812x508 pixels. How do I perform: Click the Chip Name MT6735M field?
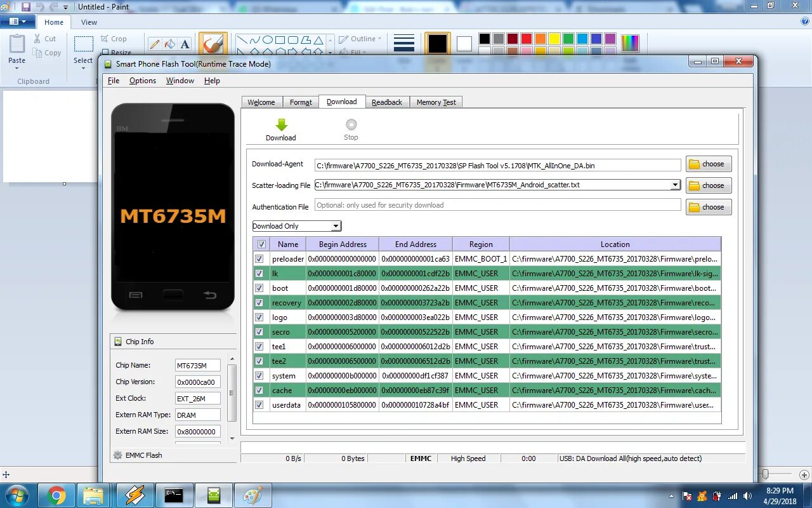tap(198, 366)
